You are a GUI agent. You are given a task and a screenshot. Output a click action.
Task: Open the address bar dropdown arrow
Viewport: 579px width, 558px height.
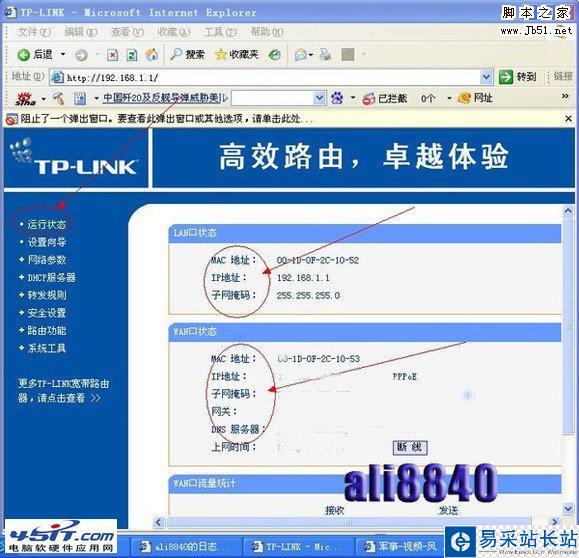pyautogui.click(x=486, y=77)
